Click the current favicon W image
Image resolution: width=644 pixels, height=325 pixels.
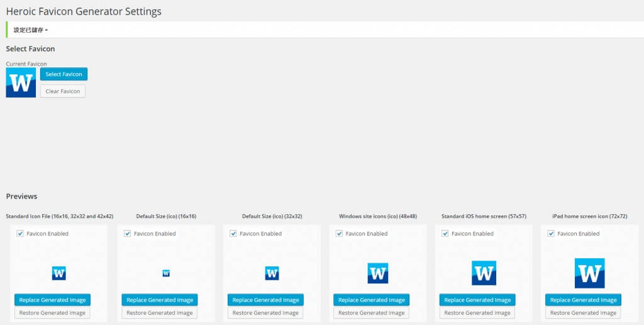pos(21,83)
